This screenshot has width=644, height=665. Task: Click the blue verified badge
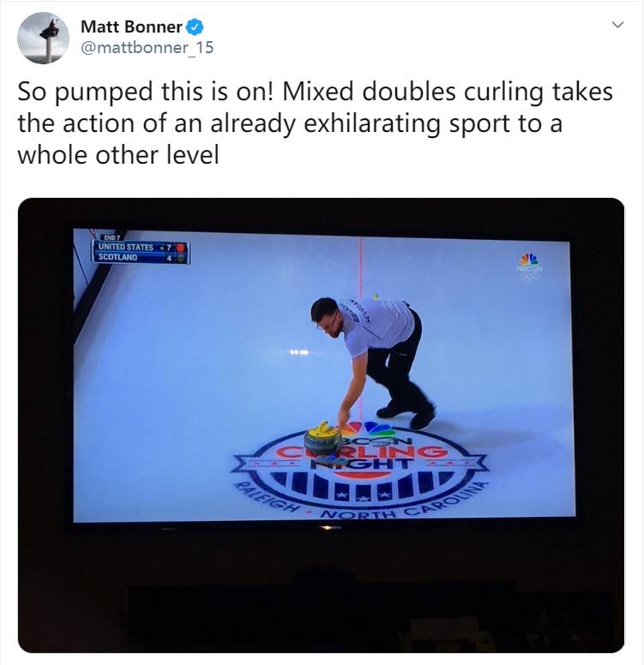coord(195,27)
